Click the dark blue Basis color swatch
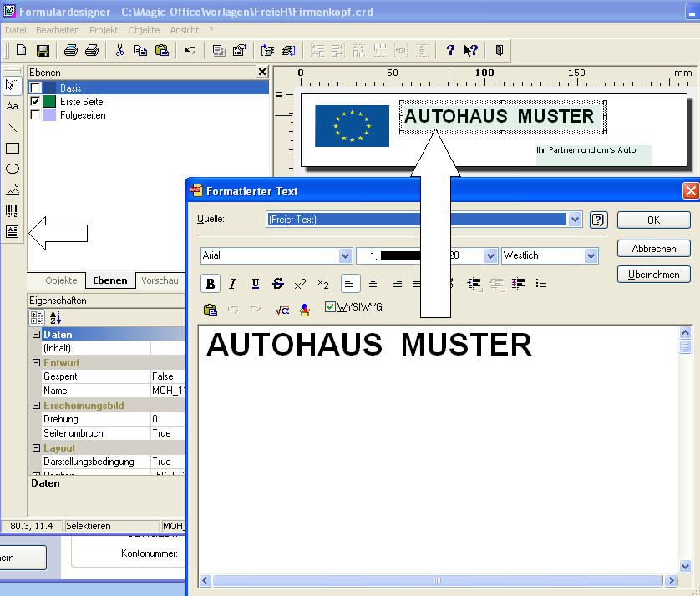 [49, 88]
